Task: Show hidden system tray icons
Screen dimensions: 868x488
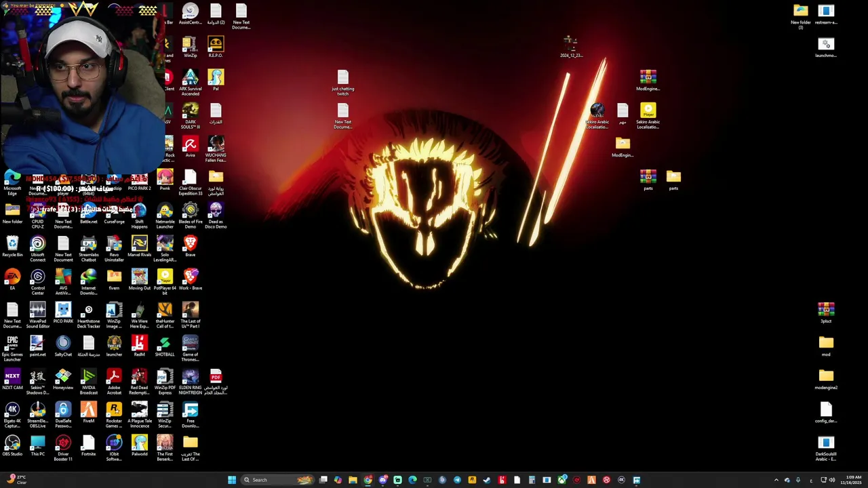Action: coord(776,480)
